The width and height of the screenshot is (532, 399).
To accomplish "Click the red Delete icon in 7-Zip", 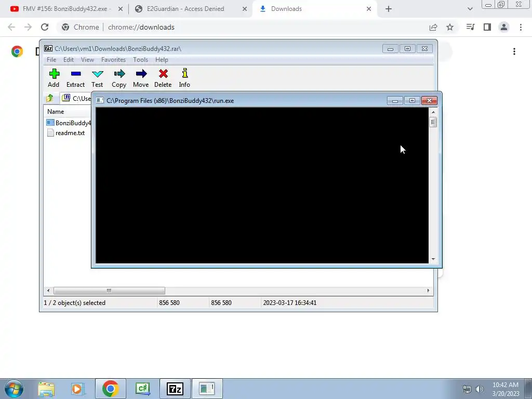I will [x=163, y=78].
